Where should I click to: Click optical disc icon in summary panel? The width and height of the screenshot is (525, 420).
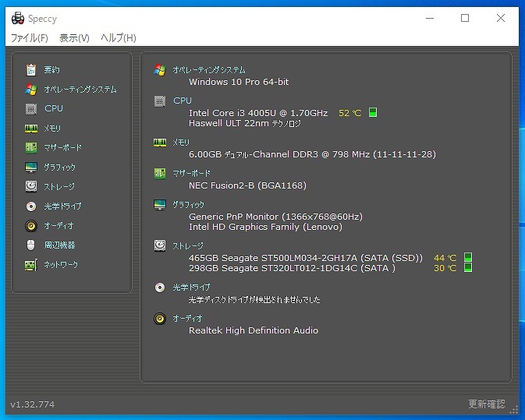click(x=160, y=288)
